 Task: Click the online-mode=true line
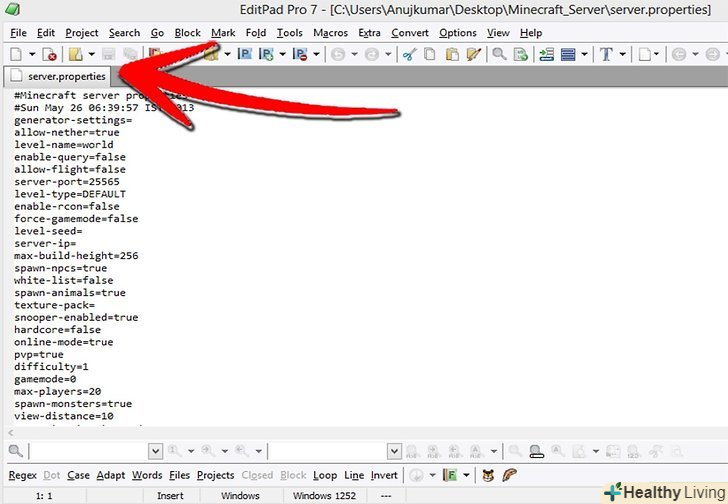[x=64, y=342]
